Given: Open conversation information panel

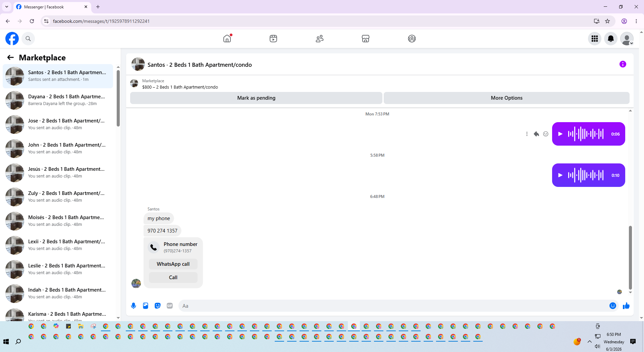Looking at the screenshot, I should [x=623, y=64].
